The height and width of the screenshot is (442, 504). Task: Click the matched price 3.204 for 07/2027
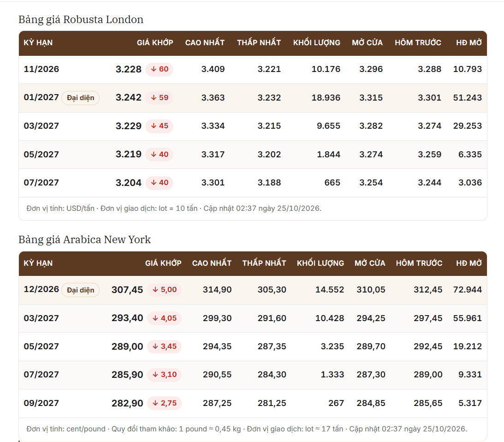coord(129,183)
